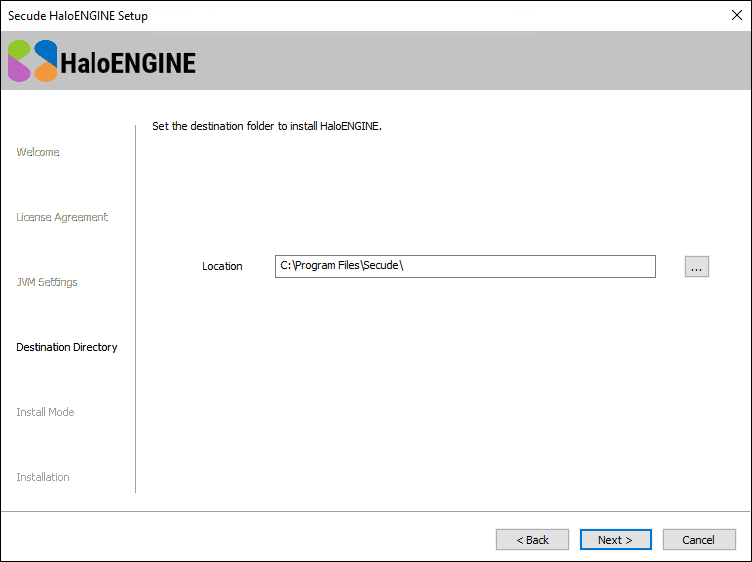Open the JVM Settings step
Image resolution: width=752 pixels, height=562 pixels.
pos(47,282)
